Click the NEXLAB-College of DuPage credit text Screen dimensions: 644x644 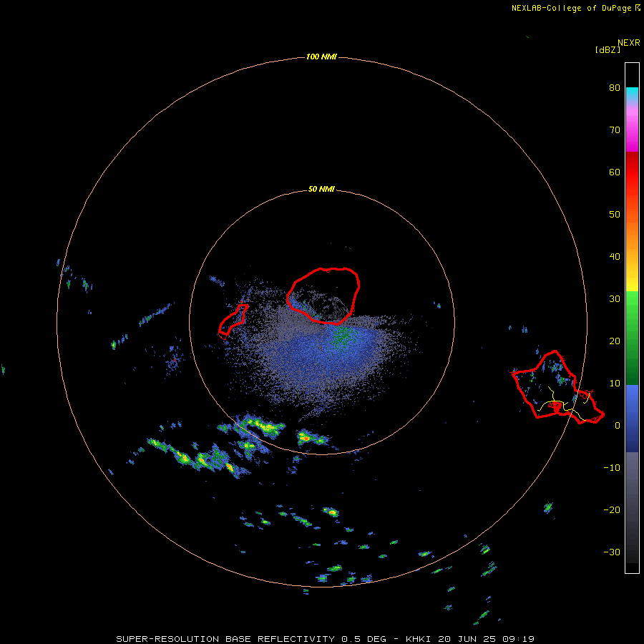[x=571, y=8]
